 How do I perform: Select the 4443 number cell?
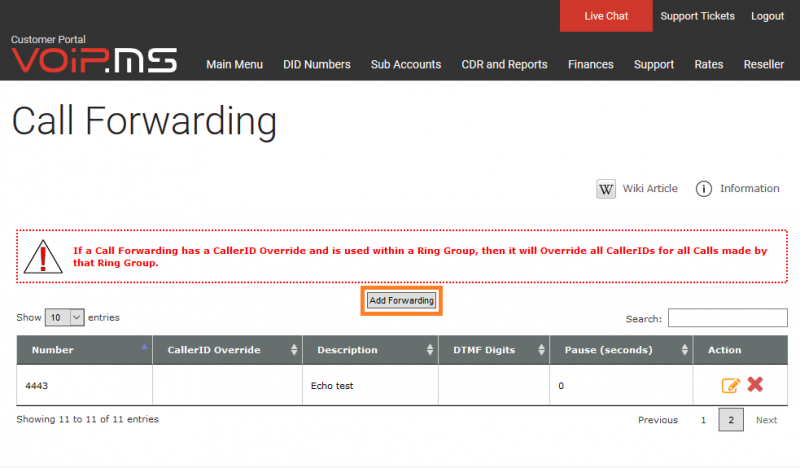(x=85, y=385)
